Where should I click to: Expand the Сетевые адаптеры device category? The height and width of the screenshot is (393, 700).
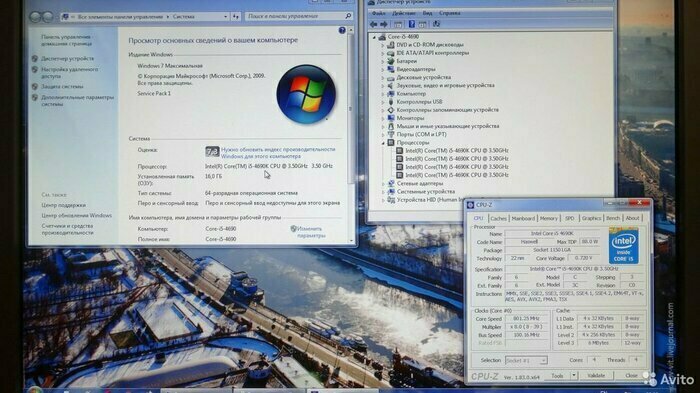(x=383, y=184)
